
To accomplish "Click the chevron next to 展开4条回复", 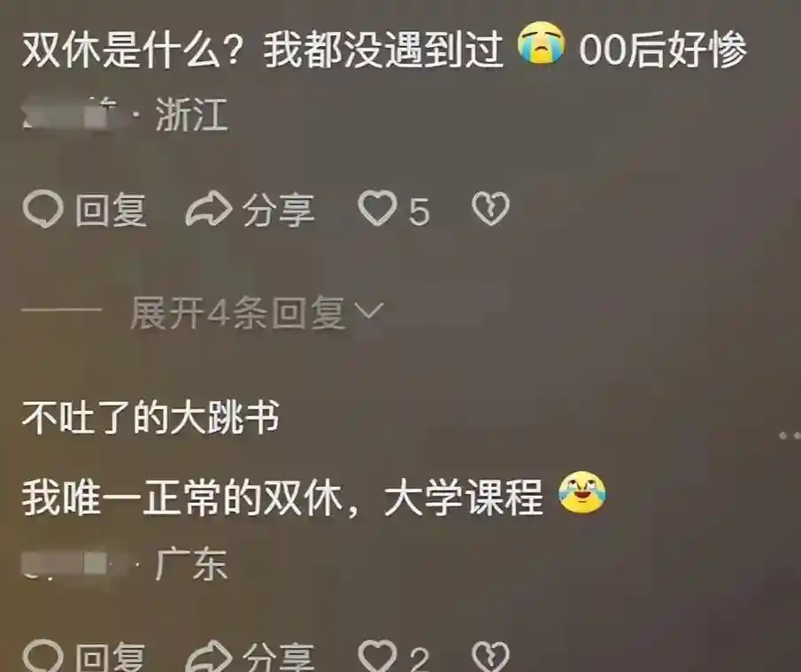I will click(369, 311).
